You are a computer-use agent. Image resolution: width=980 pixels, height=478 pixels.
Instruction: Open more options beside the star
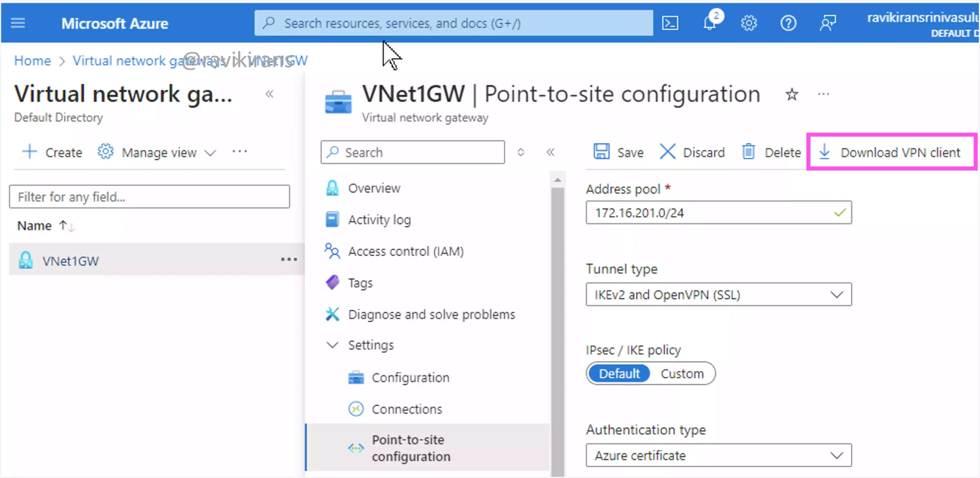pos(823,94)
